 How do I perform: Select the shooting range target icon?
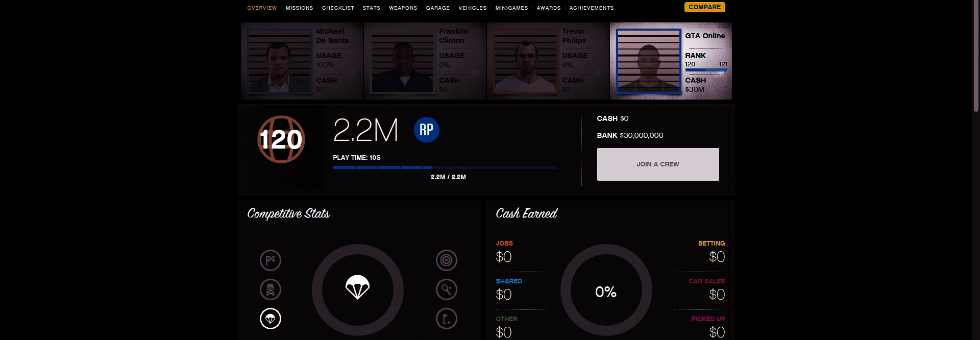[447, 260]
